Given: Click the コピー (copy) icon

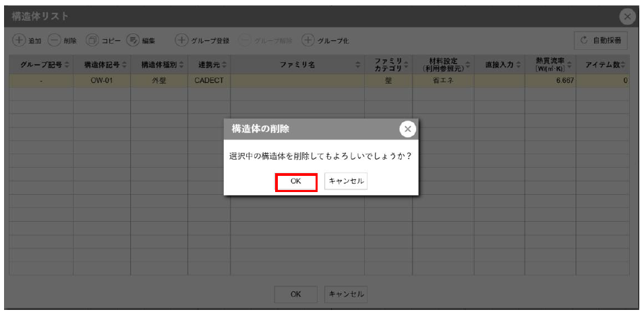Looking at the screenshot, I should (93, 40).
